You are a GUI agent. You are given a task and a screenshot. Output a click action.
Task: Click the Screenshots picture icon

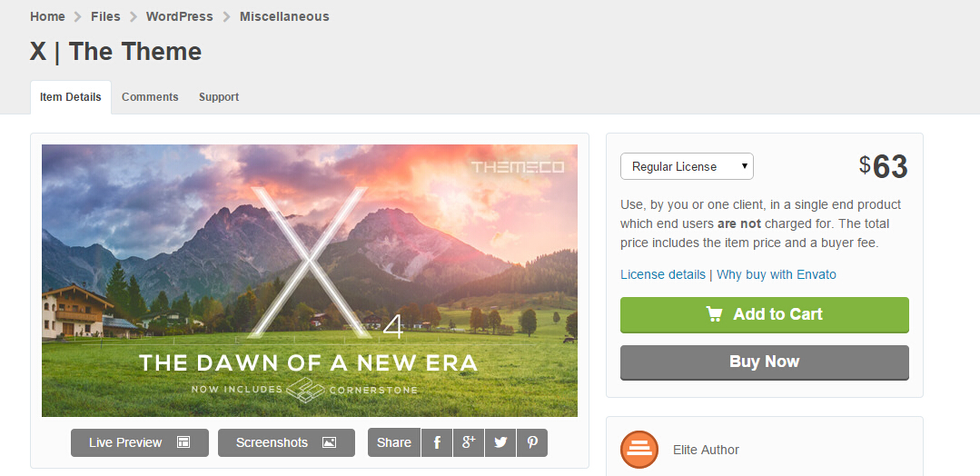330,442
